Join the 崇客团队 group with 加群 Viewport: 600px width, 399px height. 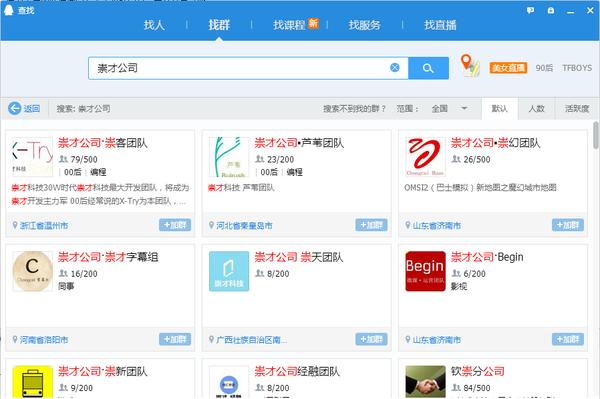pos(175,225)
